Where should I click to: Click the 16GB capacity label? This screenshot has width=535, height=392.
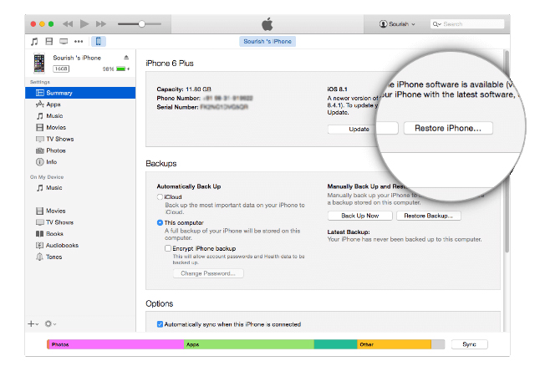[x=61, y=69]
